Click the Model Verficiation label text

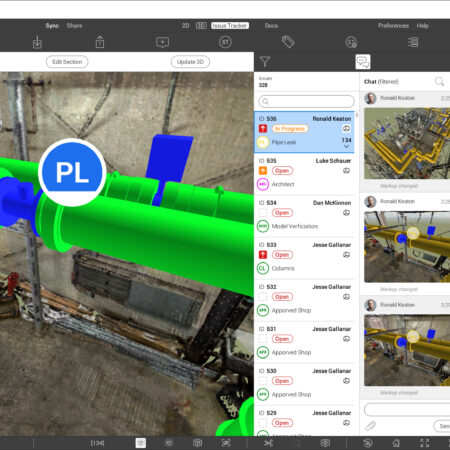coord(295,226)
